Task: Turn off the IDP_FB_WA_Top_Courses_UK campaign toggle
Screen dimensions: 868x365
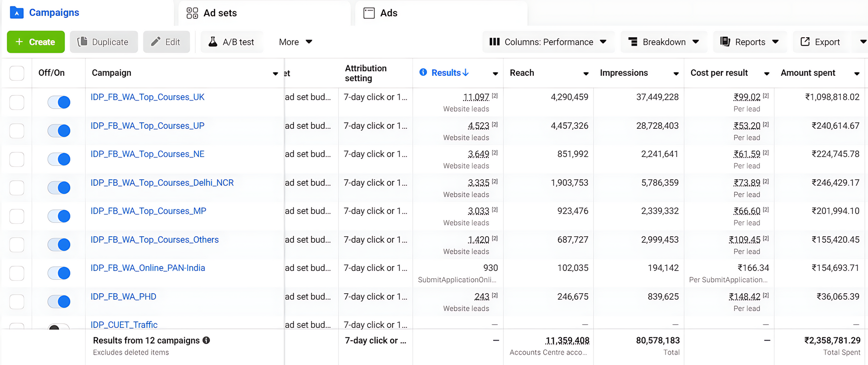Action: 59,102
